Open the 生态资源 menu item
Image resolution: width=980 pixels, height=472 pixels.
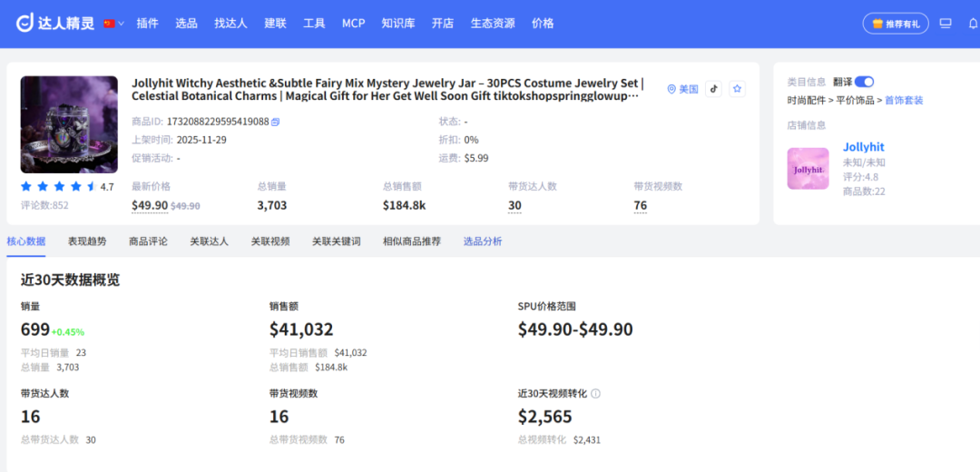(x=493, y=23)
